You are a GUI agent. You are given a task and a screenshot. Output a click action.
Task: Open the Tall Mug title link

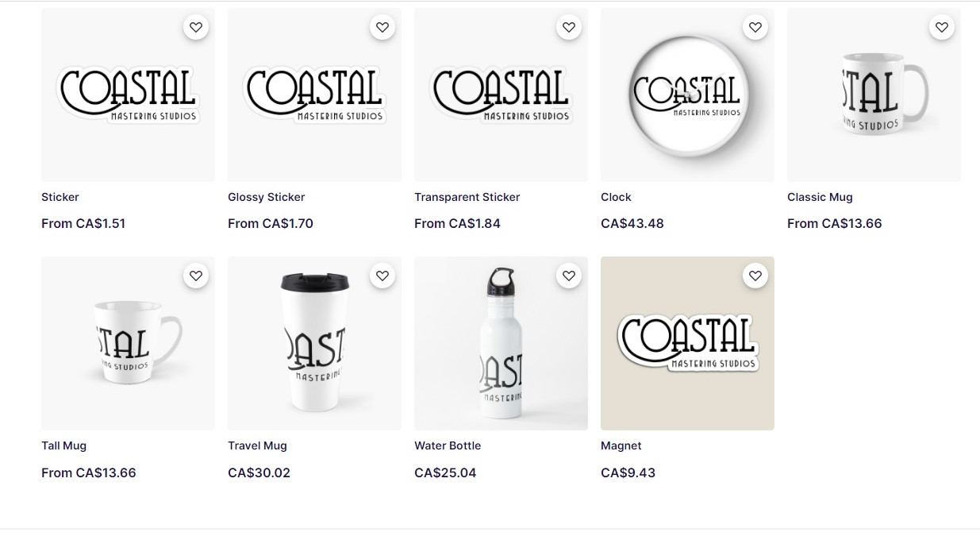[x=63, y=445]
